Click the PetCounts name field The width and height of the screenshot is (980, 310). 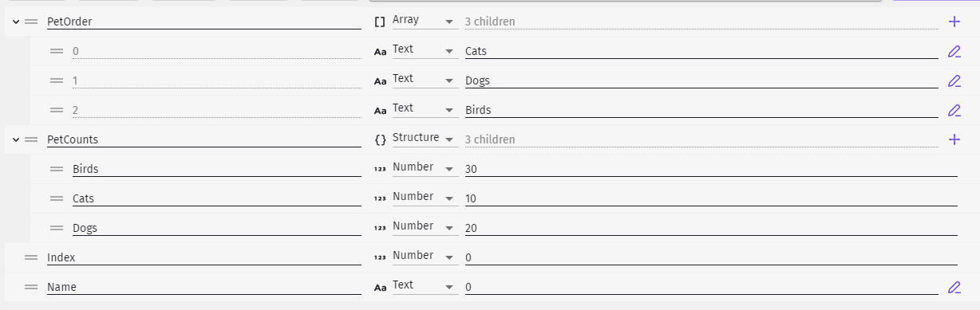tap(204, 139)
